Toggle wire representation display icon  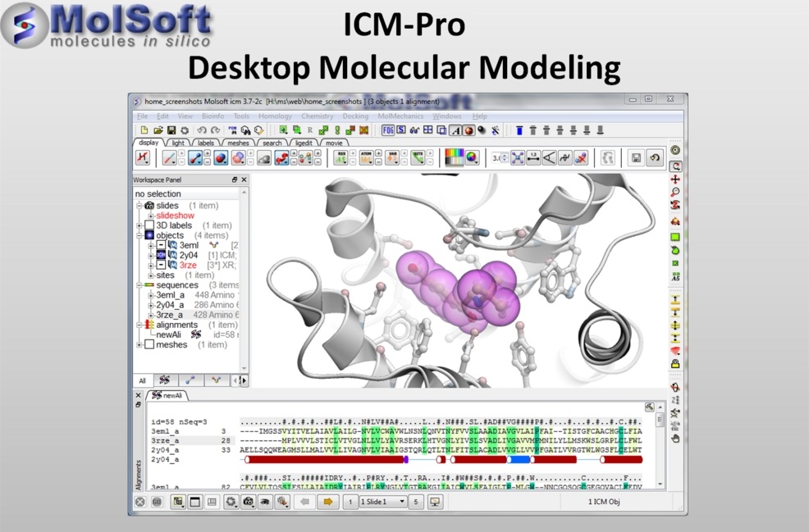[x=169, y=158]
